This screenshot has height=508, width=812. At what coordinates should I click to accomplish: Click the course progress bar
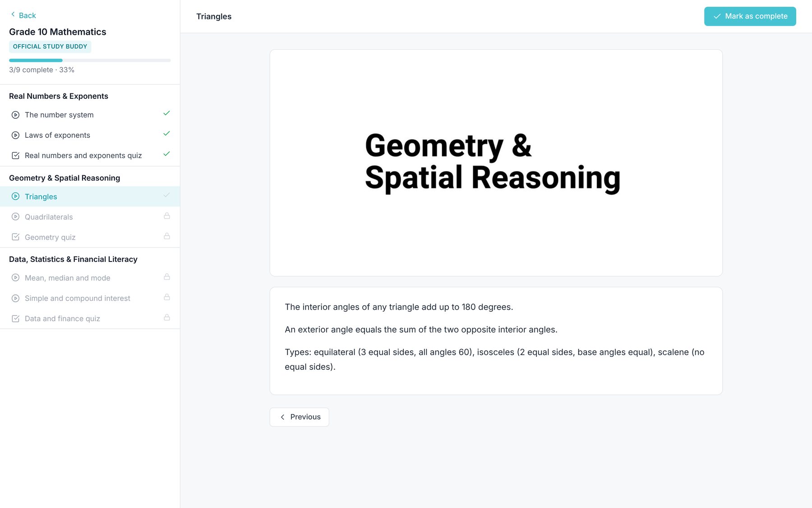click(x=90, y=60)
